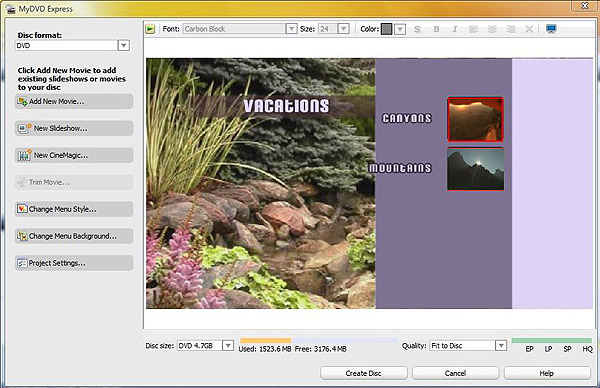Click the green quality level bar
The height and width of the screenshot is (388, 600).
tap(551, 340)
